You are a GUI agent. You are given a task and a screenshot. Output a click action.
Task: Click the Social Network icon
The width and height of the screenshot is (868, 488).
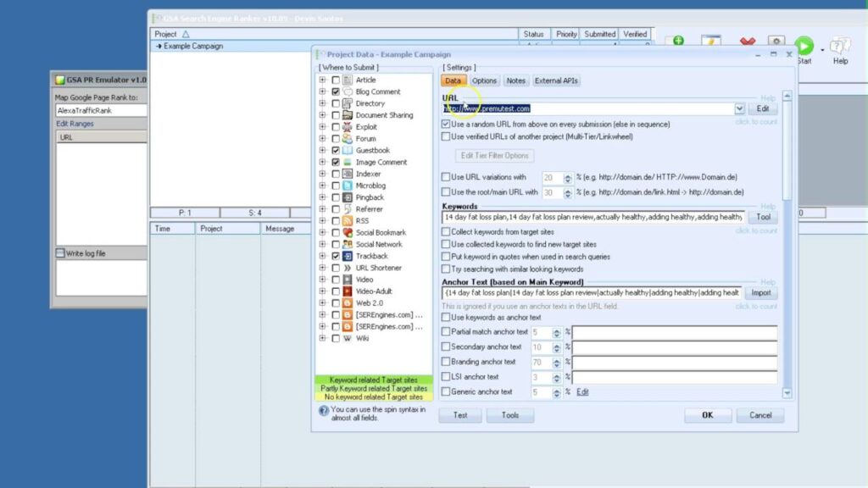[x=348, y=244]
